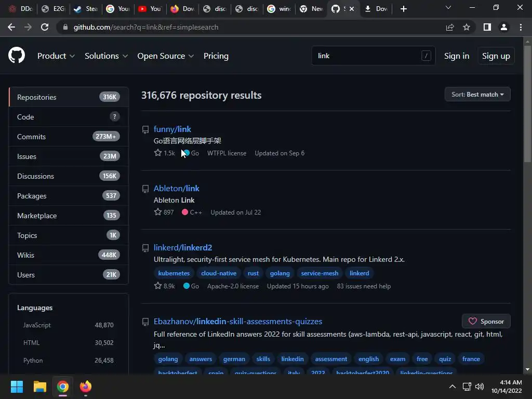Screen dimensions: 532x399
Task: Open Chrome three-dot menu
Action: tap(521, 27)
